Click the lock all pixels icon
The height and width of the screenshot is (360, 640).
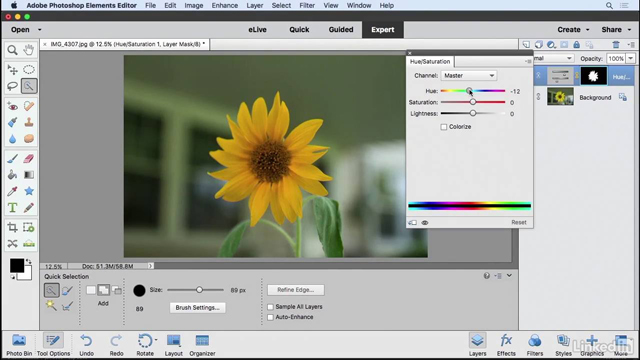pyautogui.click(x=576, y=44)
